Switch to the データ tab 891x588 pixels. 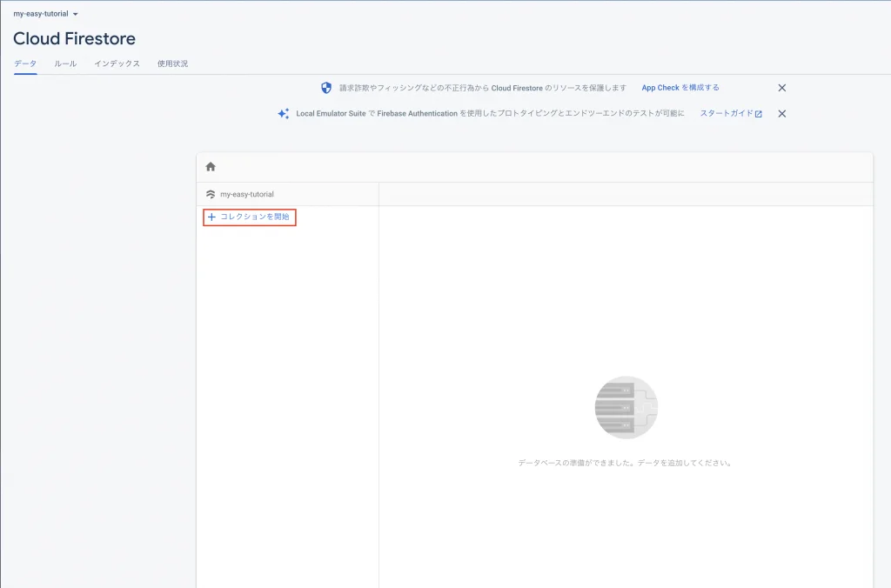coord(25,63)
